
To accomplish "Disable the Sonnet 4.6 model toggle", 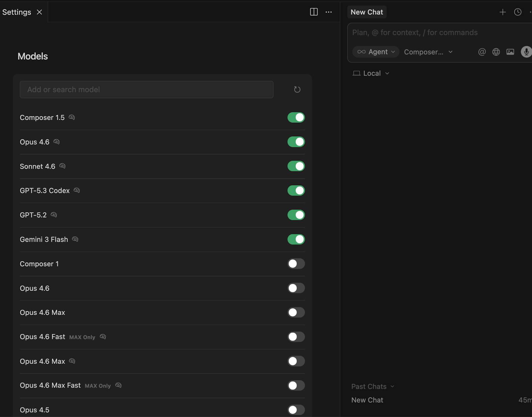I will click(296, 166).
